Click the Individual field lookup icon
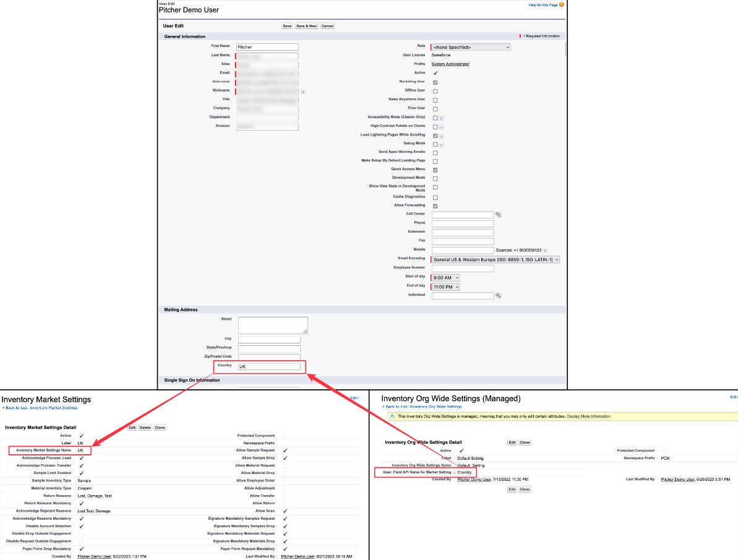Viewport: 738px width, 560px height. click(498, 296)
